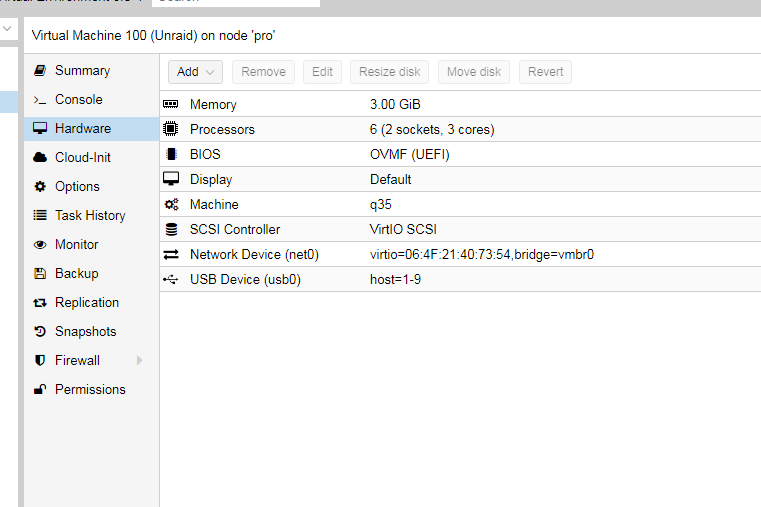Open the Firewall section label
The width and height of the screenshot is (761, 507).
coord(77,360)
